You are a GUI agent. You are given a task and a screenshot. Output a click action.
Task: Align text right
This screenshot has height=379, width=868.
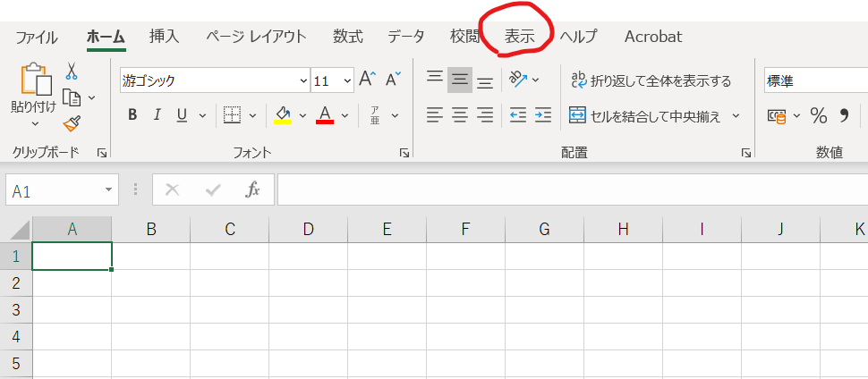coord(485,115)
